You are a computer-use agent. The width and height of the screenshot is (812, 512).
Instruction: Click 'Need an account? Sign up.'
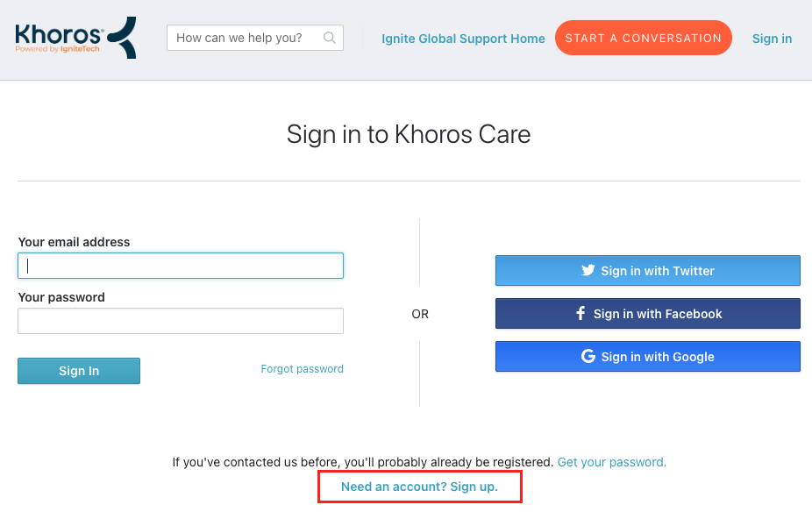(x=419, y=487)
